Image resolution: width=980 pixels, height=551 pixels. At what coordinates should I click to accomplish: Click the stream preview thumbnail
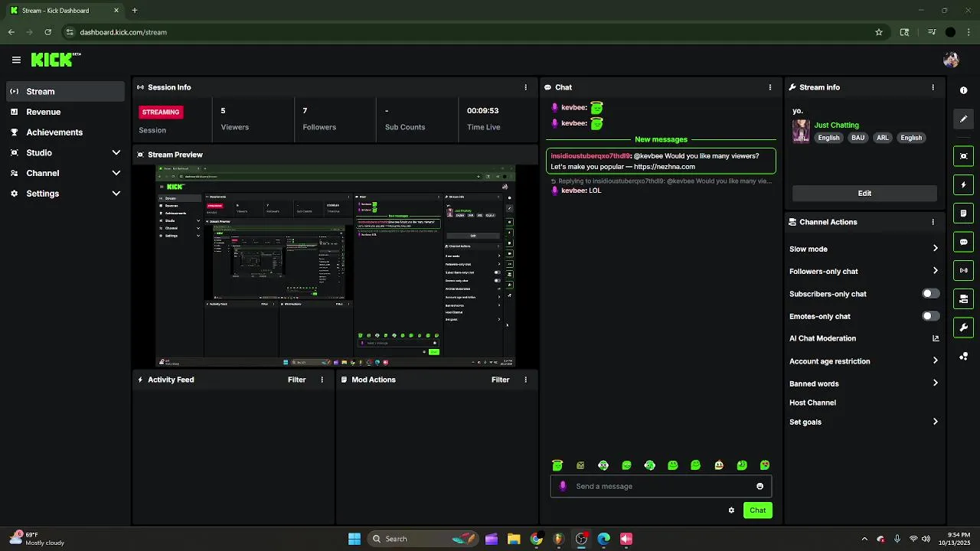pos(335,266)
